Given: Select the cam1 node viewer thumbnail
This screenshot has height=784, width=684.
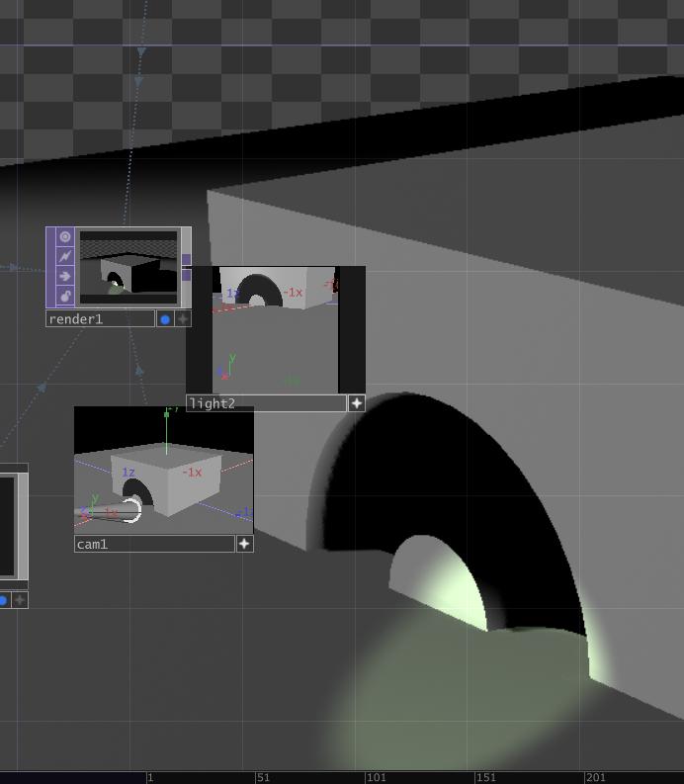Looking at the screenshot, I should click(163, 470).
